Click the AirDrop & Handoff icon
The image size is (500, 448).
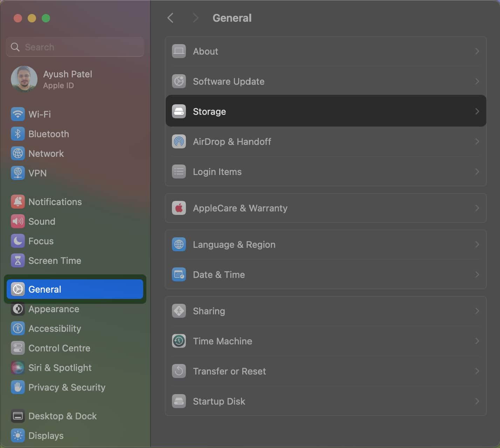point(179,141)
